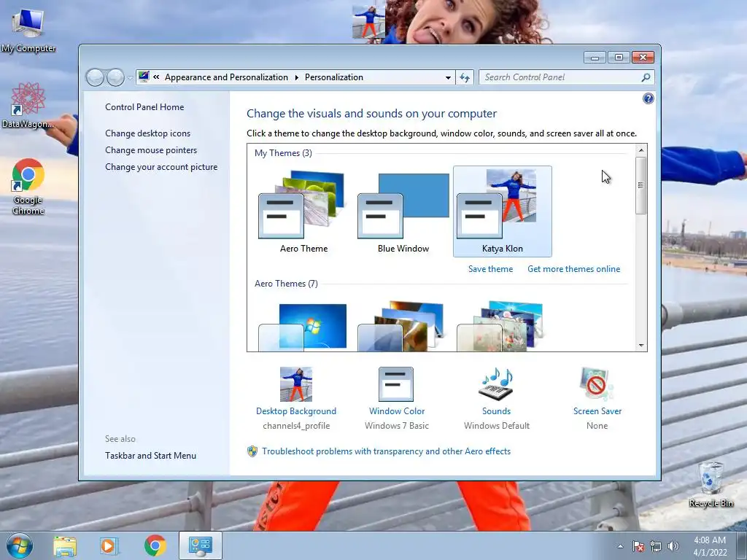Open Desktop Background settings icon
This screenshot has height=560, width=747.
click(296, 384)
